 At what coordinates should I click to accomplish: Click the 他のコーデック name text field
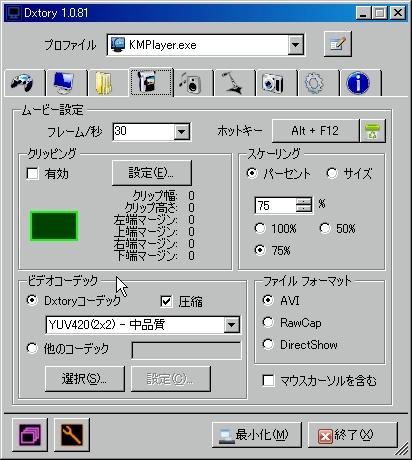187,350
